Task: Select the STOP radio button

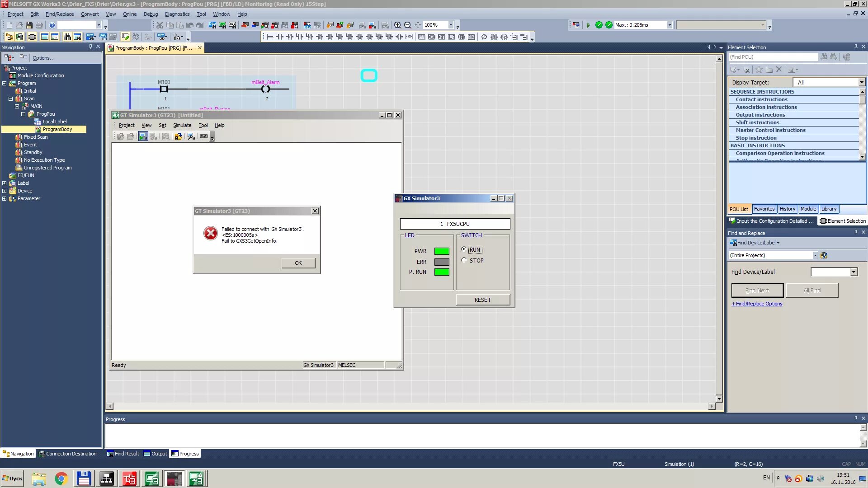Action: [464, 260]
